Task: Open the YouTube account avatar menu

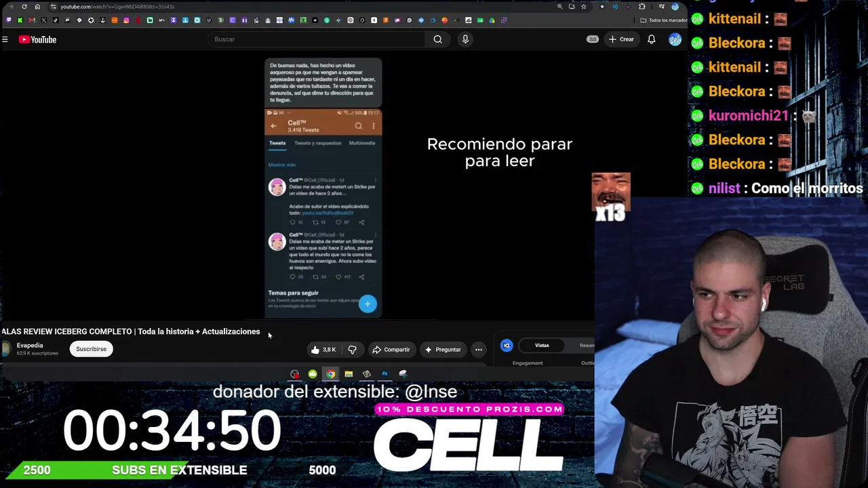Action: [x=675, y=39]
